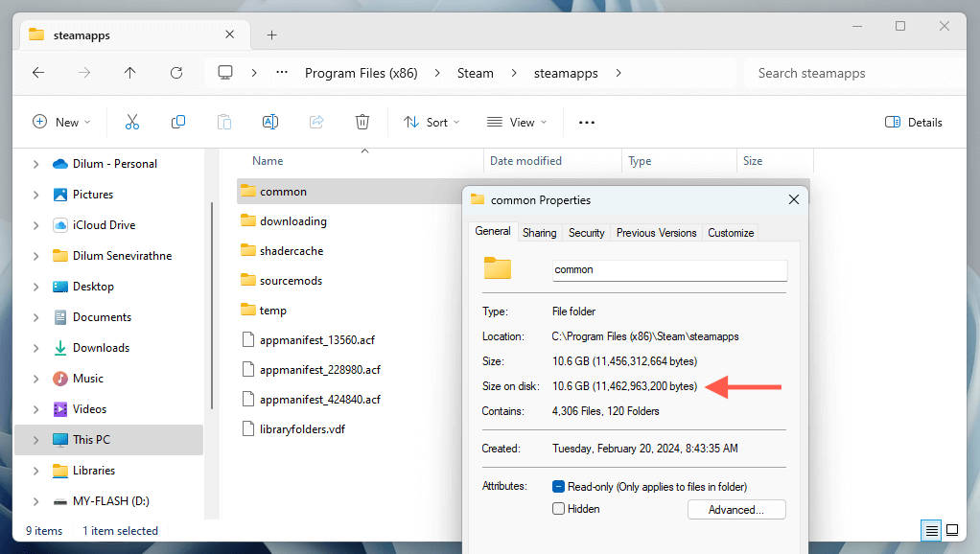
Task: Click the Steam breadcrumb
Action: (x=475, y=73)
